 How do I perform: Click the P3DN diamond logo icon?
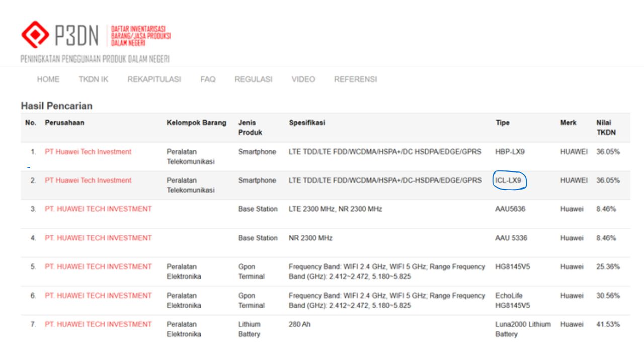tap(35, 35)
